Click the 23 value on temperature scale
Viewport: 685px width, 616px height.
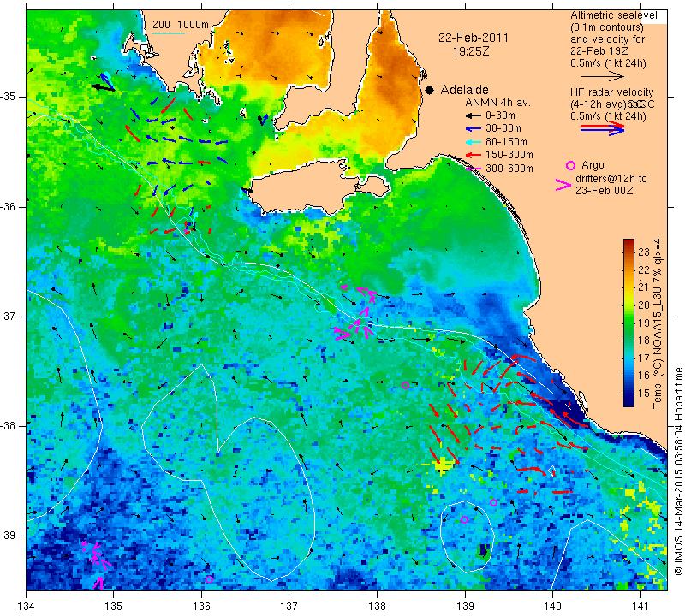tap(644, 252)
